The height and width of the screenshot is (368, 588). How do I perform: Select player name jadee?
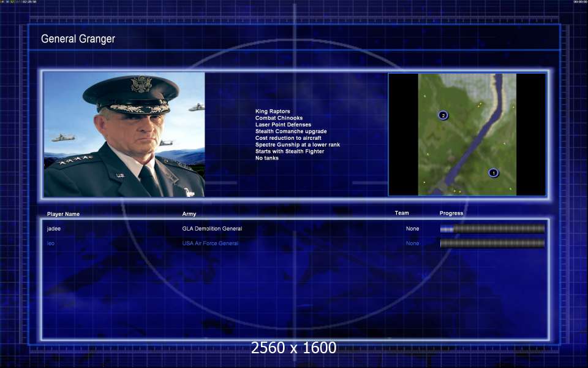pyautogui.click(x=54, y=229)
